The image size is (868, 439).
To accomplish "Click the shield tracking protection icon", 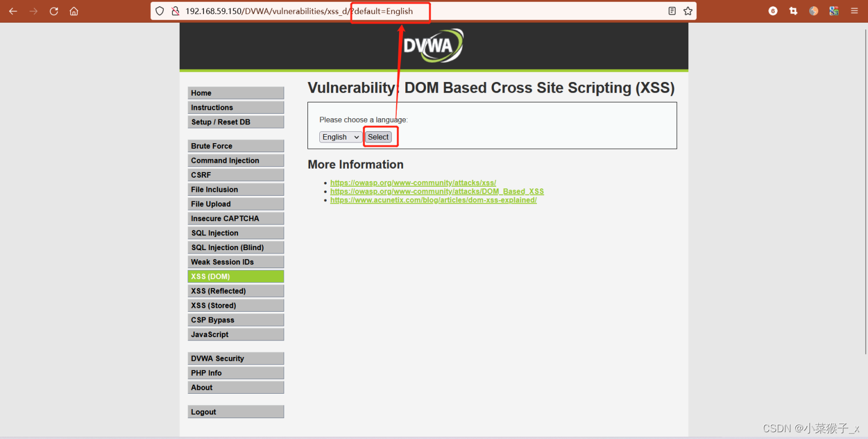I will pos(160,11).
